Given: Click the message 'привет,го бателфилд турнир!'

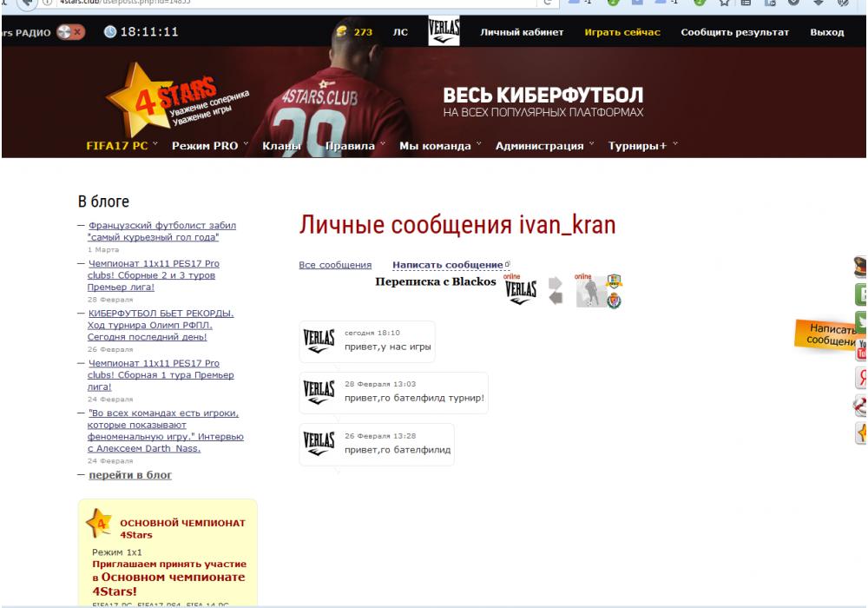Looking at the screenshot, I should point(414,398).
